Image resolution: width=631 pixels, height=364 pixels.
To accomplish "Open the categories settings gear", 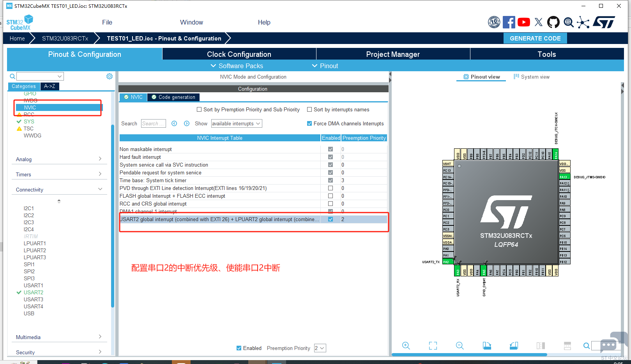I will (110, 76).
